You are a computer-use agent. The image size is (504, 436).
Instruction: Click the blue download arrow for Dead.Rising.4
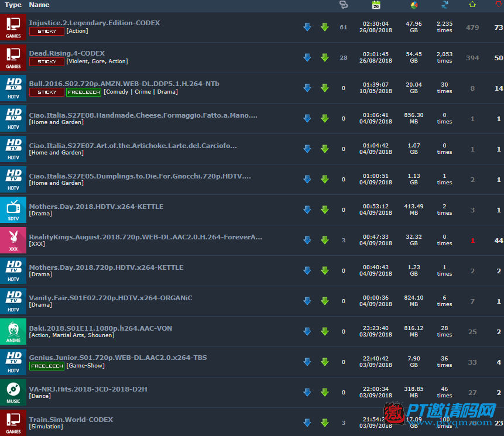(x=307, y=58)
